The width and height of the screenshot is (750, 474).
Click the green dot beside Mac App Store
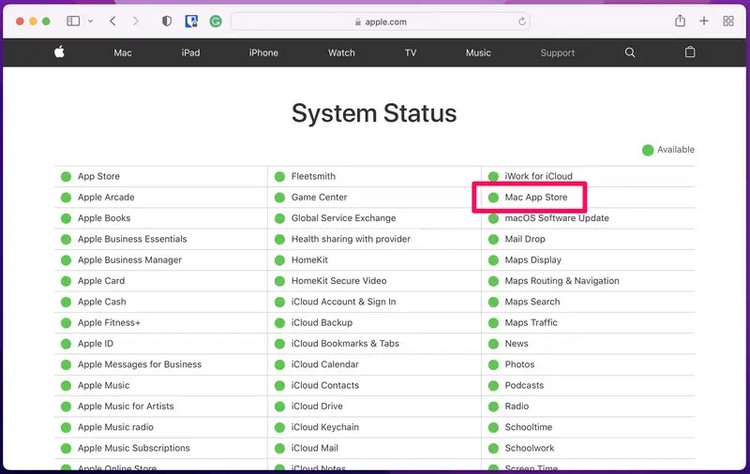click(493, 198)
